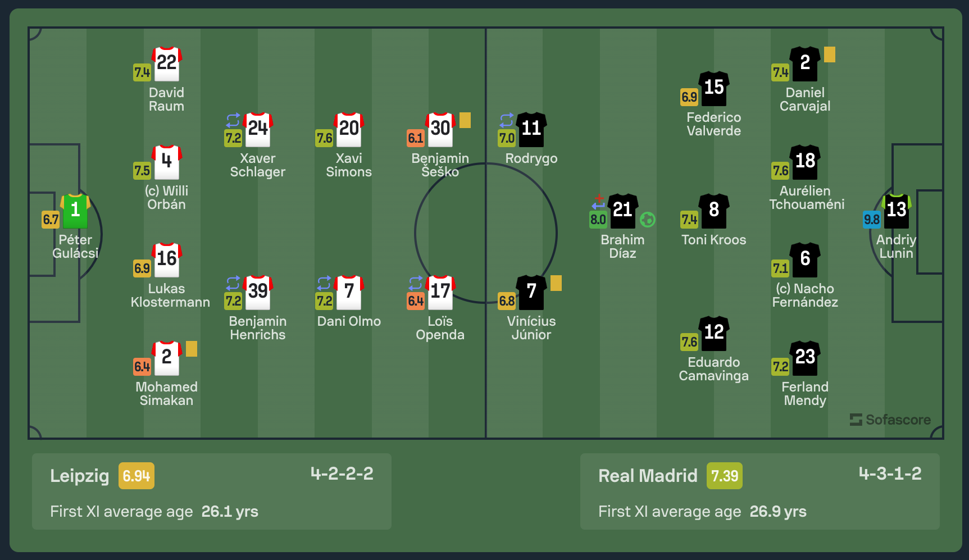Viewport: 969px width, 560px height.
Task: Click Brahim Díaz's 8.0 rating badge
Action: tap(598, 220)
